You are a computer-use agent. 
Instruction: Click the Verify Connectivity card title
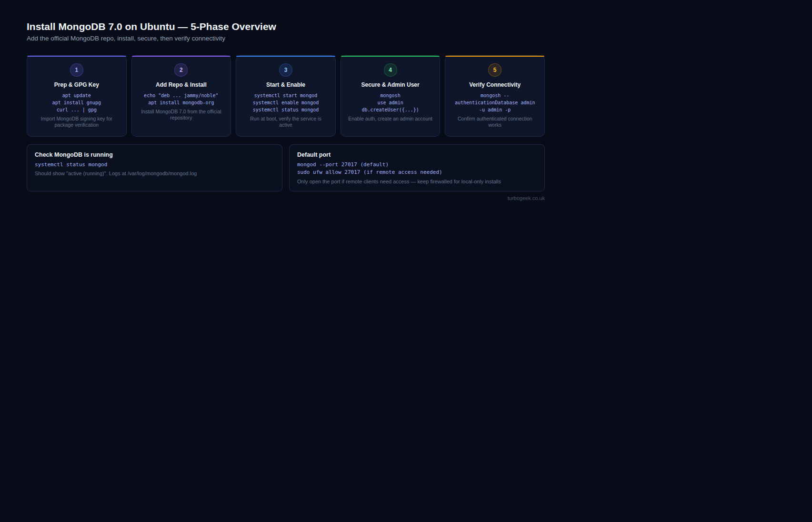pos(495,85)
